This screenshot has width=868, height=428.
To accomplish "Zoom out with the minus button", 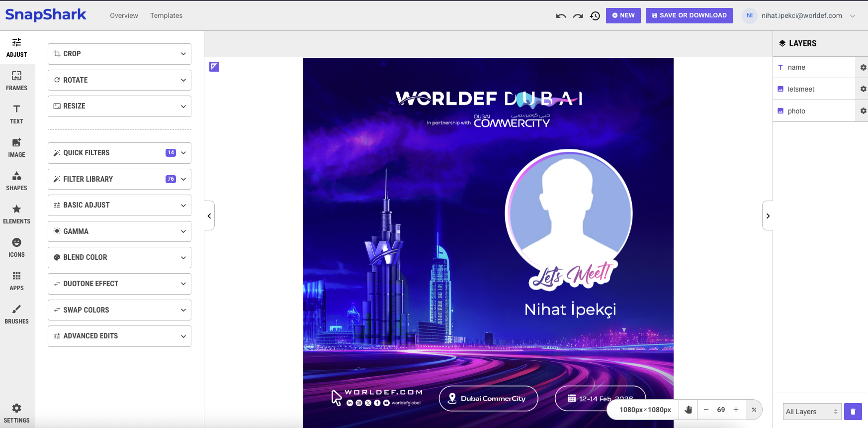I will pyautogui.click(x=706, y=410).
